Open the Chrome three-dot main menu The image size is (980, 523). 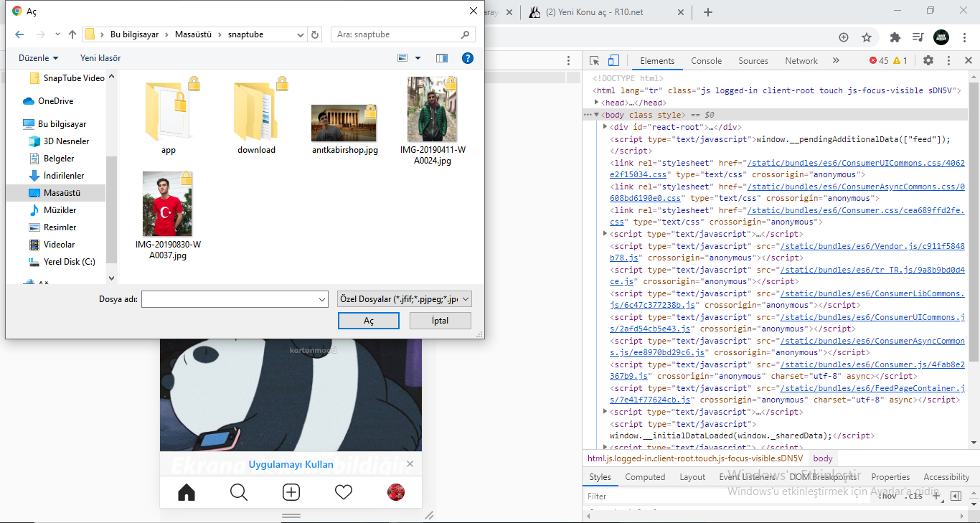964,37
